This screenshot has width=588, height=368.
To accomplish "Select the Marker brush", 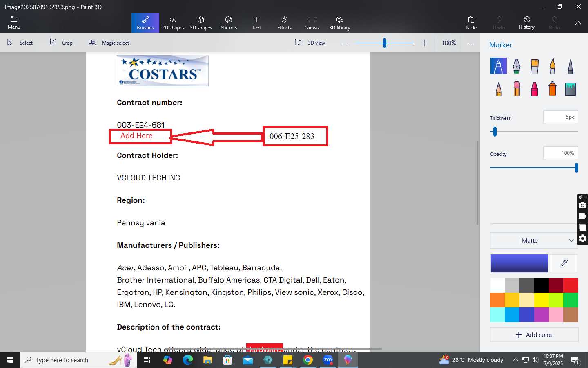I will (499, 66).
